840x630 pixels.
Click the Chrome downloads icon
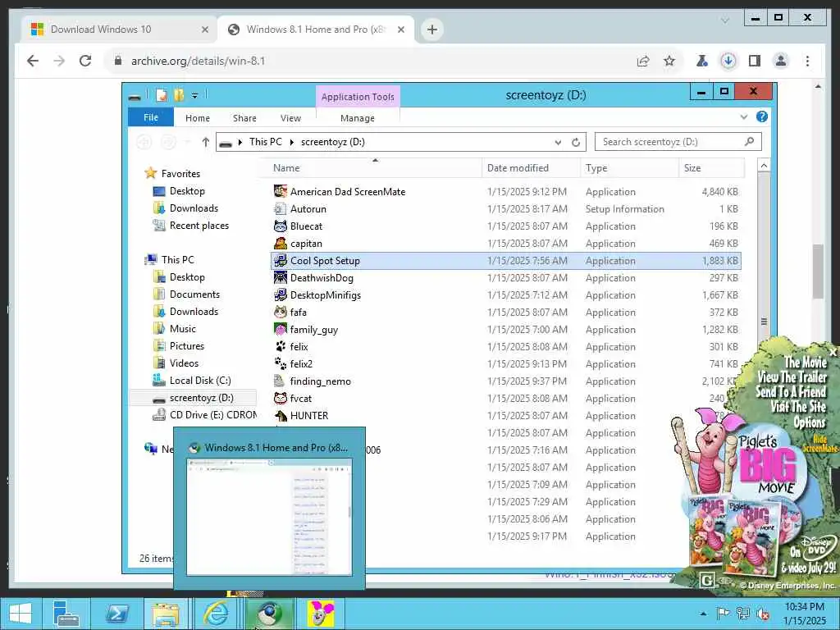pos(728,61)
